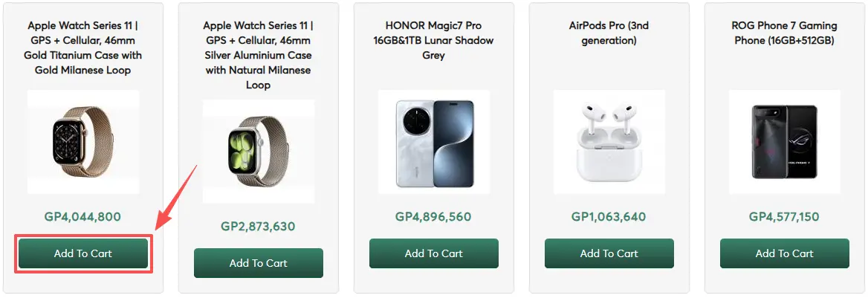The height and width of the screenshot is (298, 868).
Task: Select the AirPods Pro (3rd generation) title
Action: pyautogui.click(x=609, y=33)
